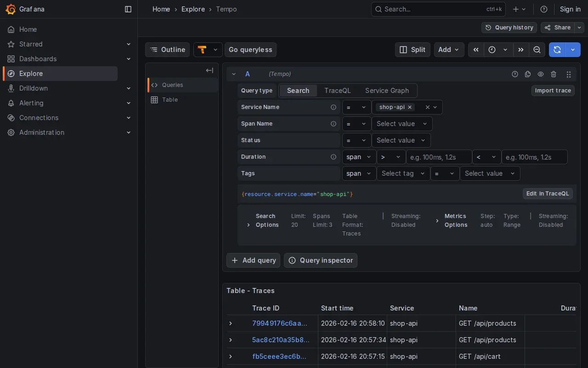588x368 pixels.
Task: Select Service Graph query type
Action: (x=387, y=91)
